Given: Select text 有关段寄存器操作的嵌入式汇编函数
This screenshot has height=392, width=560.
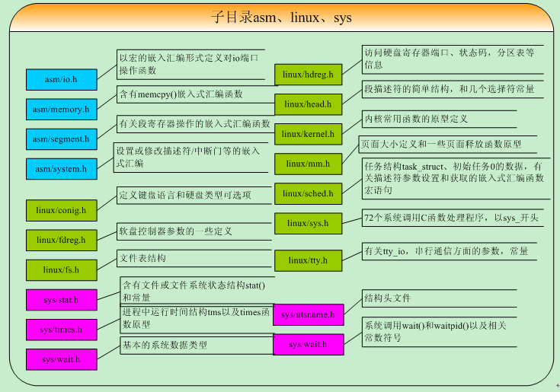Looking at the screenshot, I should [194, 124].
